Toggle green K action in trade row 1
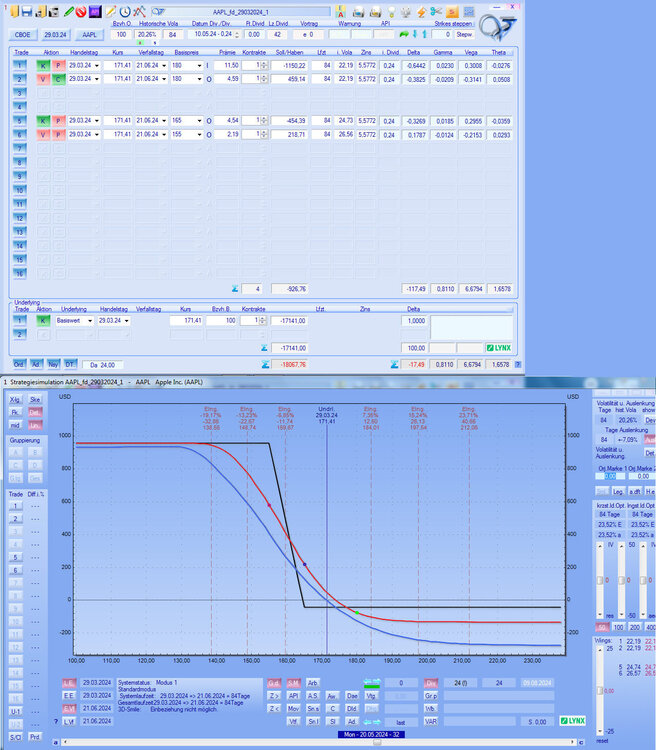The height and width of the screenshot is (750, 656). (x=43, y=66)
